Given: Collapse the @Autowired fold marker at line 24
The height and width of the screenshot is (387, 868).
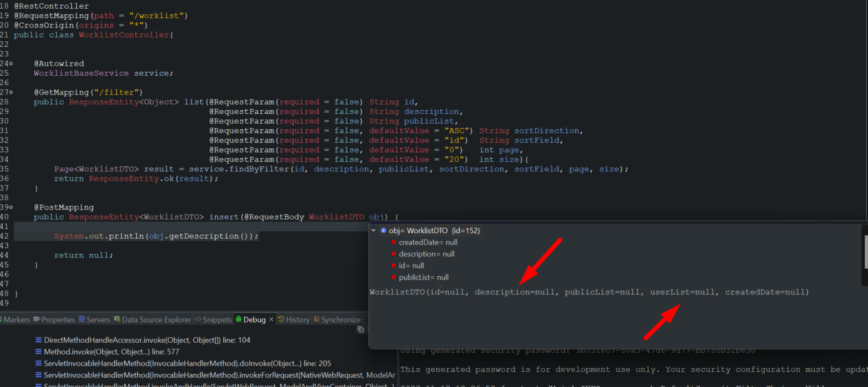Looking at the screenshot, I should point(11,64).
